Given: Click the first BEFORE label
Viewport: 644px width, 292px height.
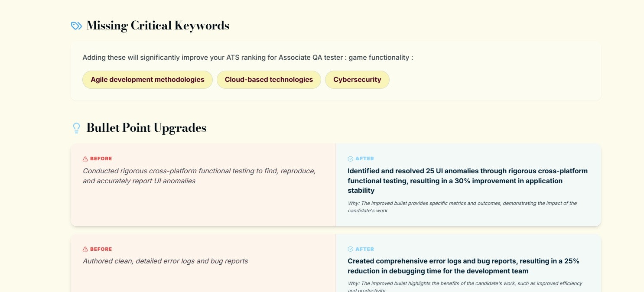Looking at the screenshot, I should [101, 159].
